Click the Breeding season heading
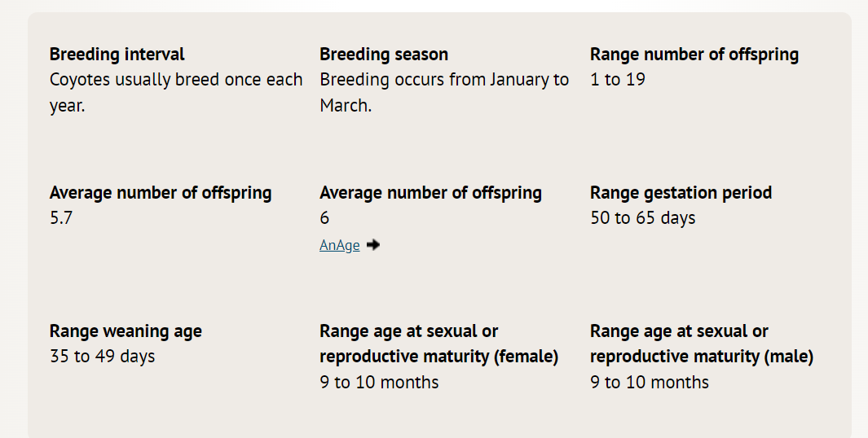The height and width of the screenshot is (438, 868). click(384, 55)
